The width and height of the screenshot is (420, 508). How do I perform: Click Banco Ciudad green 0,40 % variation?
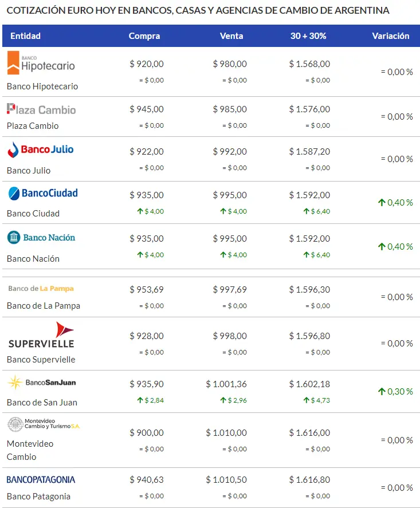pyautogui.click(x=395, y=203)
